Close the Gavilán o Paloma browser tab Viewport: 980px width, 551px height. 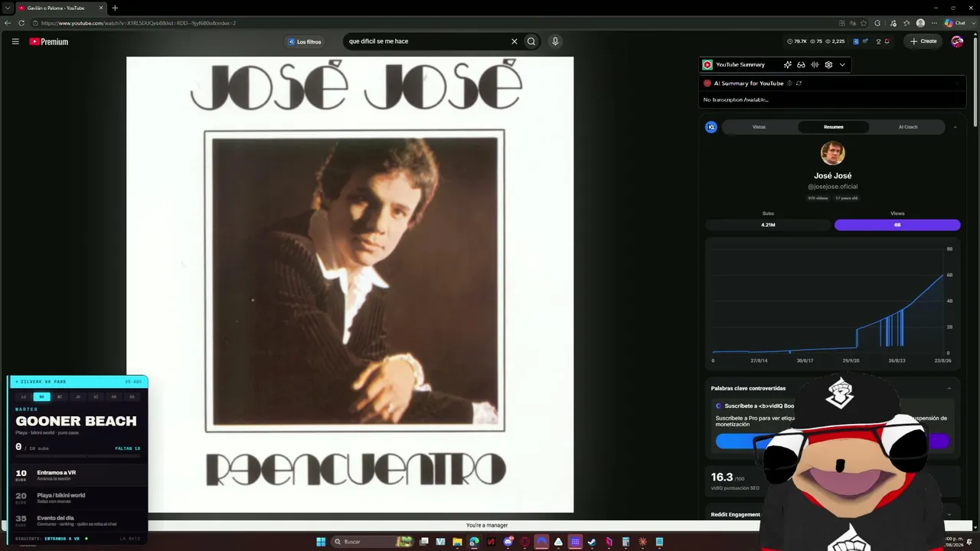pyautogui.click(x=101, y=8)
